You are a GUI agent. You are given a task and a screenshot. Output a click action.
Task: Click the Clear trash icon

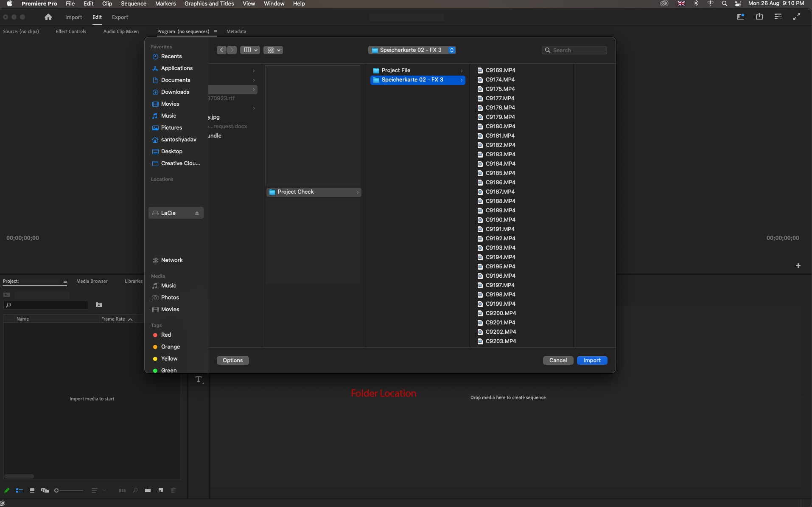(x=174, y=490)
